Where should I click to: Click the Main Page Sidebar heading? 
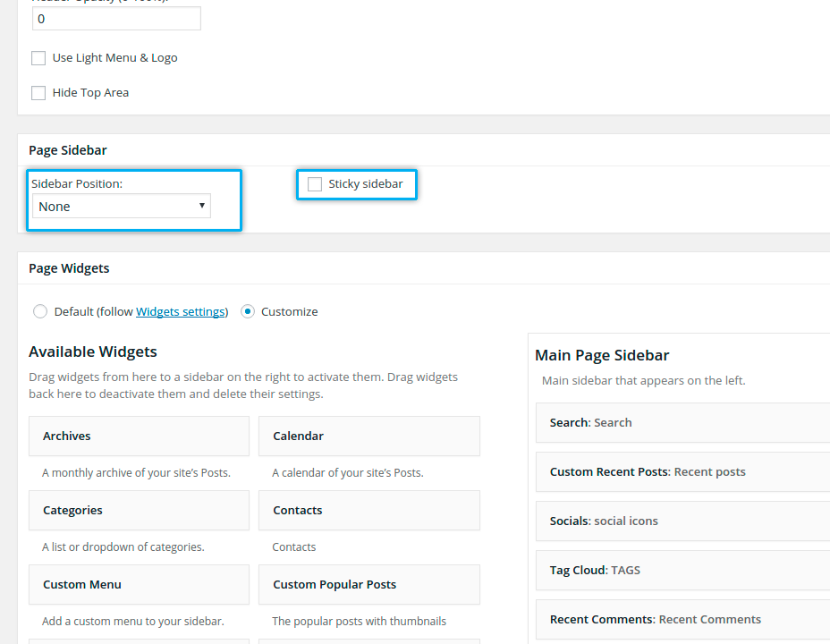coord(602,356)
